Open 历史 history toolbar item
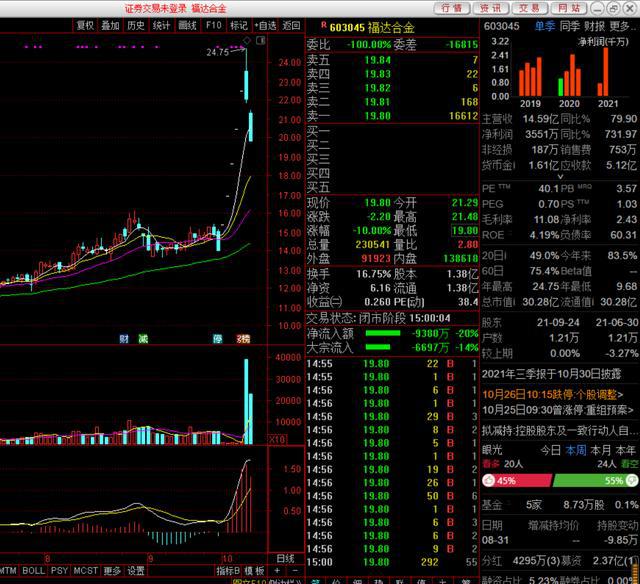 click(136, 26)
